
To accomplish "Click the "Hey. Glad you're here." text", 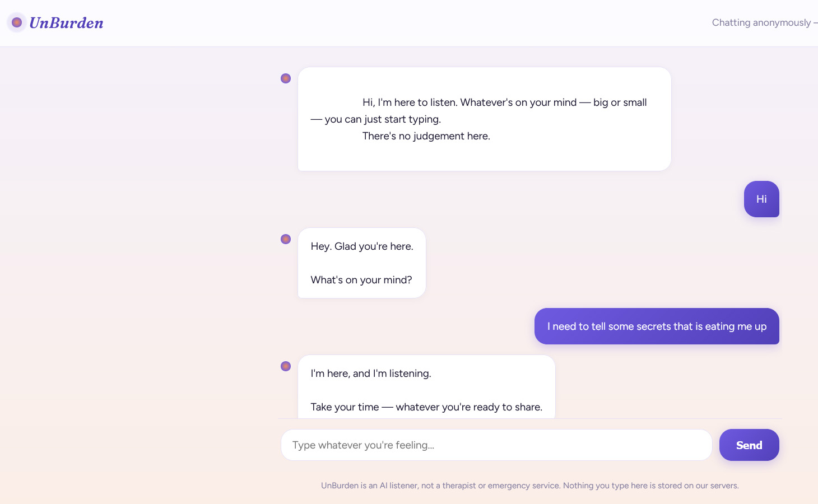I will click(362, 246).
